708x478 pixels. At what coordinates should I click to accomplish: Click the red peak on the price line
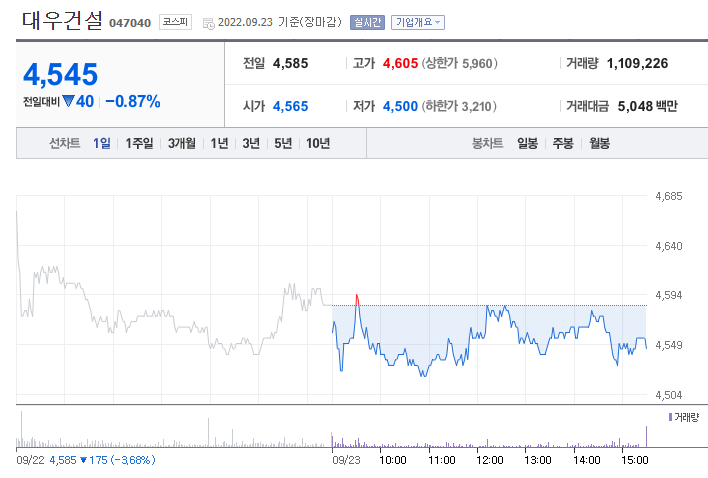(357, 300)
